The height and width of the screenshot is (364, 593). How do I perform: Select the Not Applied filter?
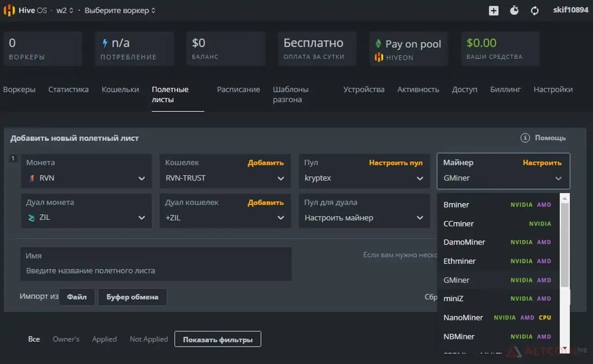(x=149, y=339)
